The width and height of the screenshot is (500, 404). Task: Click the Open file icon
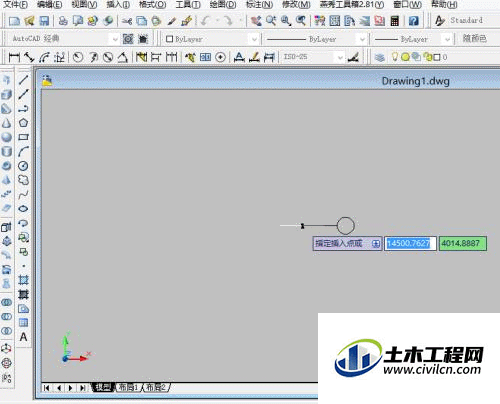pos(29,21)
